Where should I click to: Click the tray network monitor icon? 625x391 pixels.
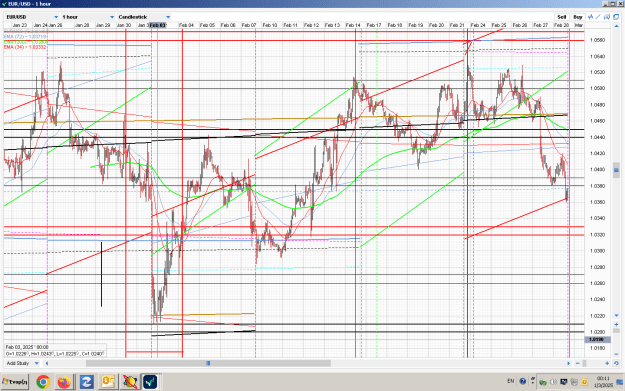pyautogui.click(x=564, y=382)
